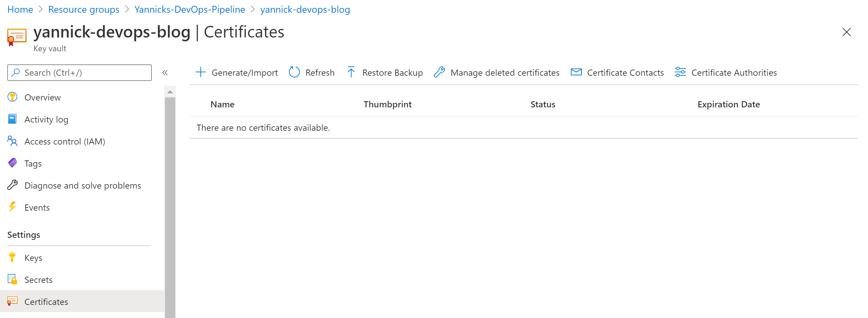Click the Access control people icon
The height and width of the screenshot is (318, 868).
pyautogui.click(x=12, y=141)
